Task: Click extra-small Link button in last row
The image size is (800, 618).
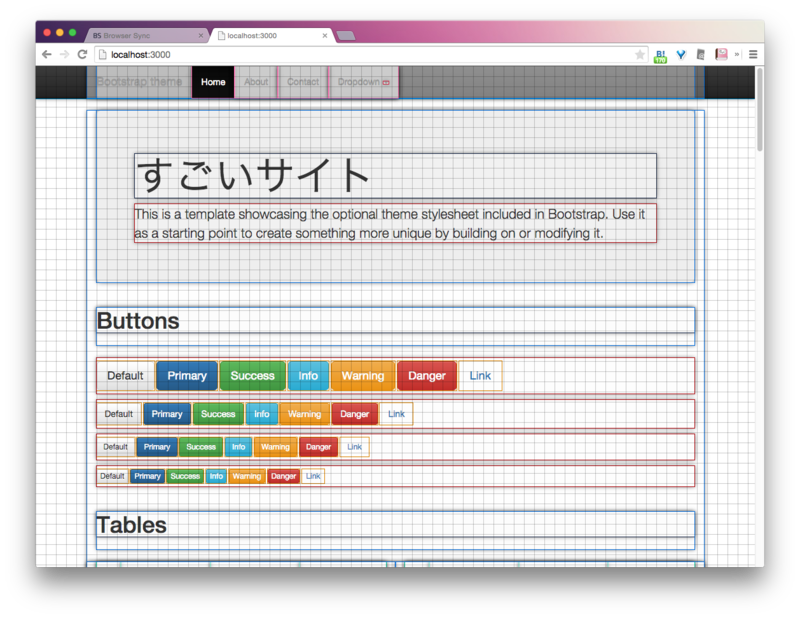Action: click(313, 476)
